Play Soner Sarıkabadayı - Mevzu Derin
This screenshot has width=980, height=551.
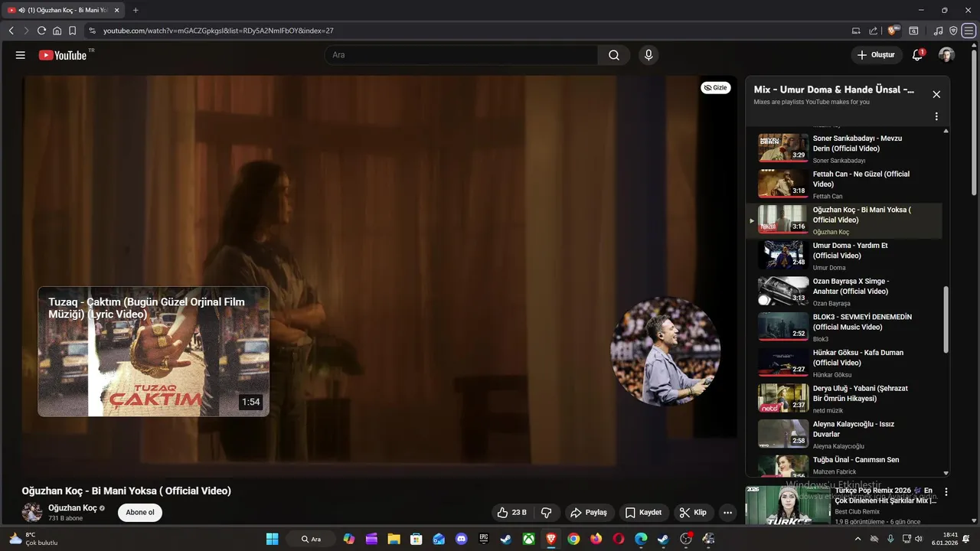[844, 148]
